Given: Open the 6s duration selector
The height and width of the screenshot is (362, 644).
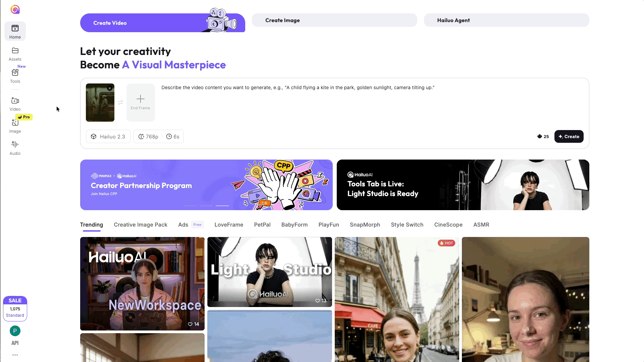Looking at the screenshot, I should tap(173, 136).
